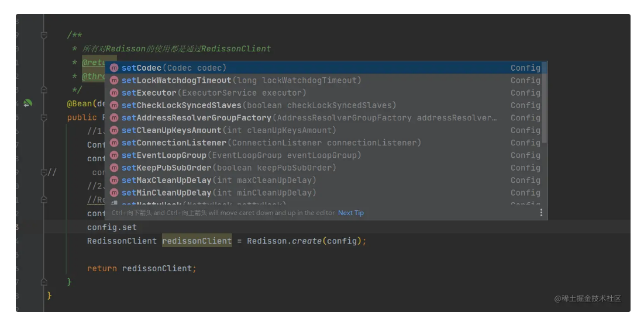
Task: Click the completion list's vertical scrollbar
Action: (x=545, y=104)
